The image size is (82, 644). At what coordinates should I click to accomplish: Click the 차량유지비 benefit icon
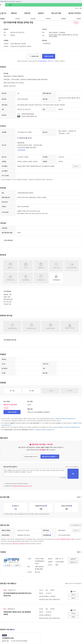pyautogui.click(x=41, y=266)
